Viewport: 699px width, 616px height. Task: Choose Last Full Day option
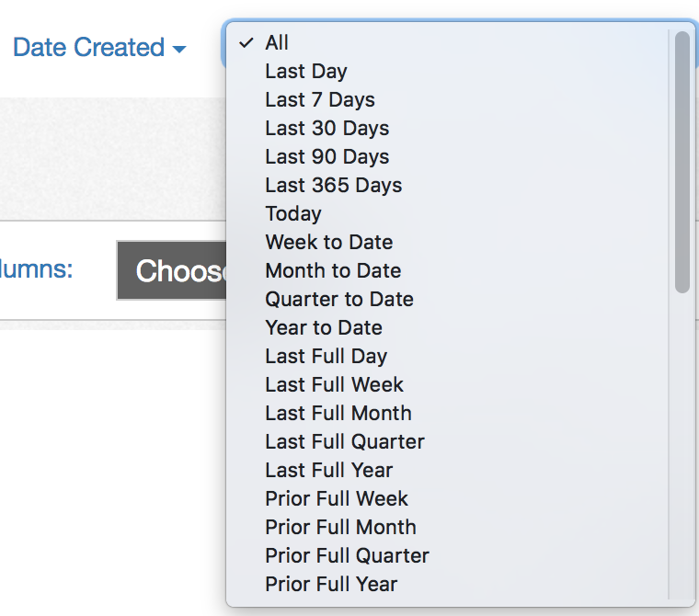pyautogui.click(x=327, y=356)
